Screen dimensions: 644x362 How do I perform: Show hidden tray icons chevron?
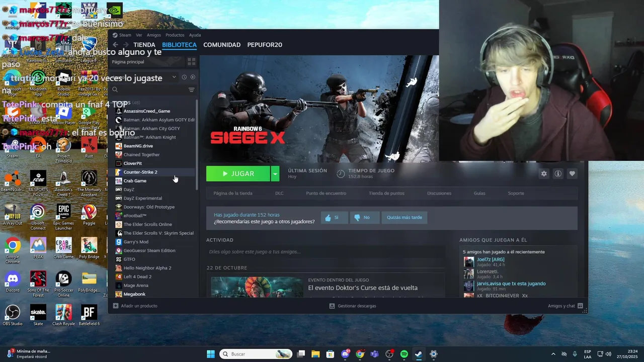tap(553, 354)
